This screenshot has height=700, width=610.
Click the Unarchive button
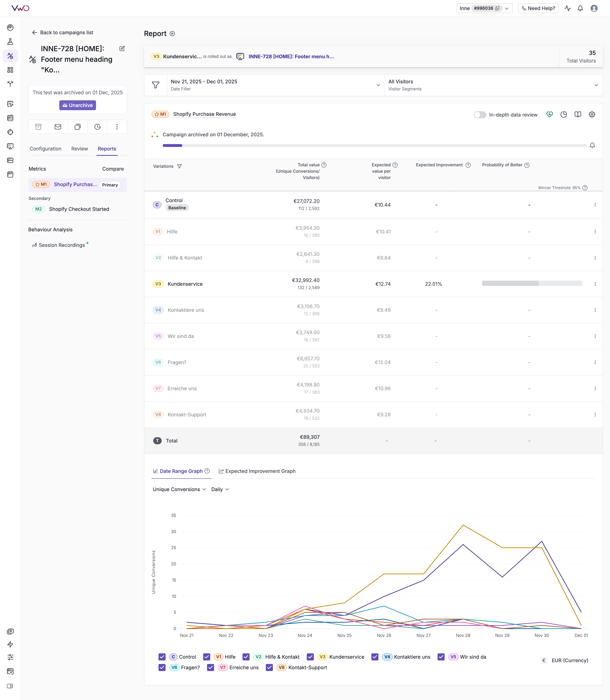[x=78, y=105]
